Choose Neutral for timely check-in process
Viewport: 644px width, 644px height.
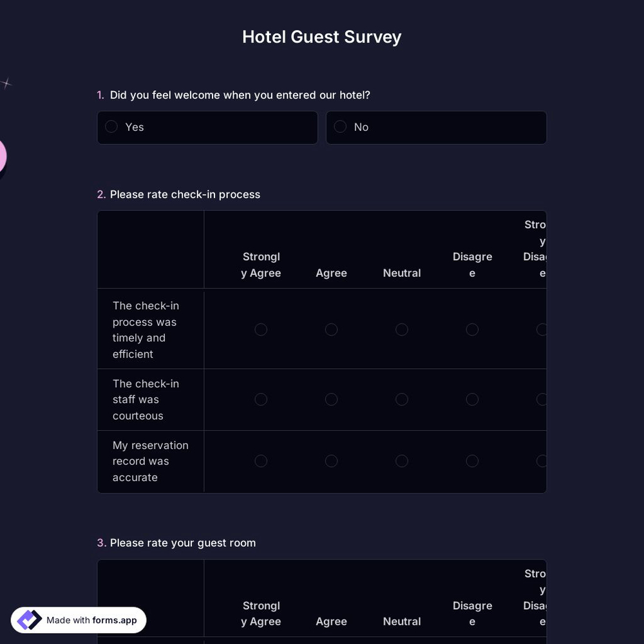[x=402, y=329]
